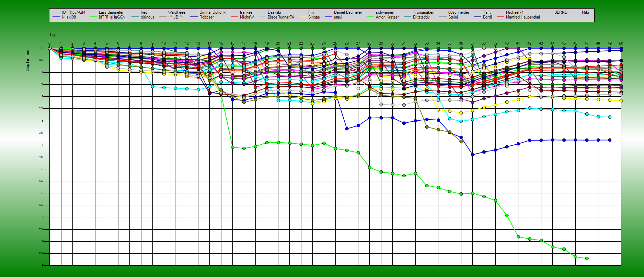Image resolution: width=644 pixels, height=277 pixels.
Task: Select Robbser in the legend
Action: click(202, 17)
